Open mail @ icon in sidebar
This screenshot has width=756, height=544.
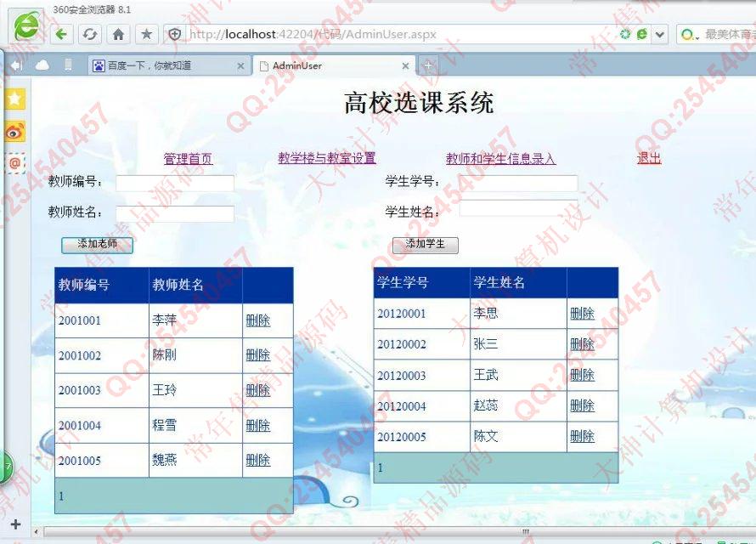tap(14, 163)
